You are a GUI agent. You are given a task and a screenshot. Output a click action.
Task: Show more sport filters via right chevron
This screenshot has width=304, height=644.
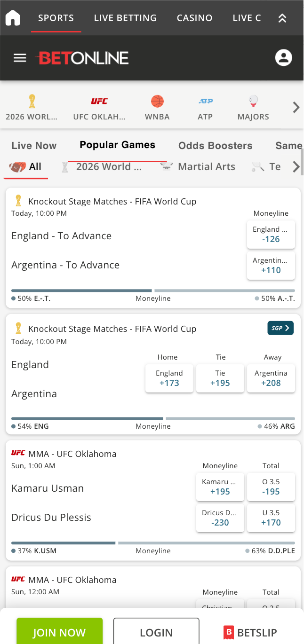296,166
